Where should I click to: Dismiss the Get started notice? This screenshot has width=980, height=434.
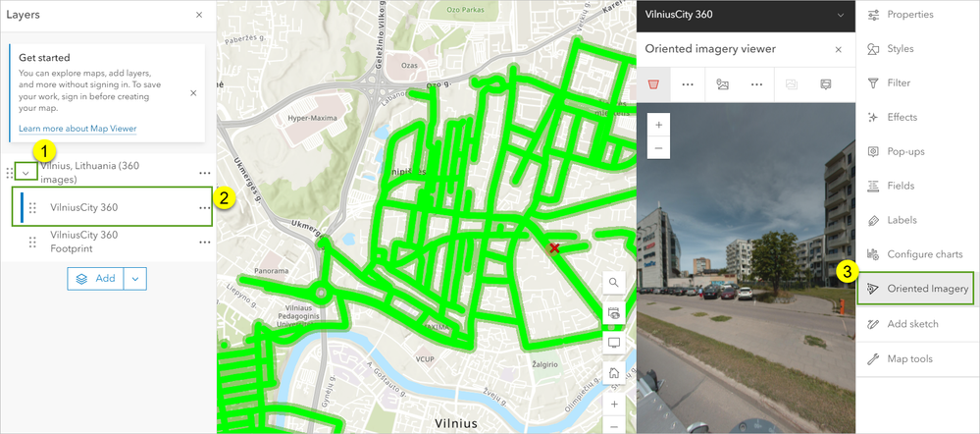pos(193,93)
